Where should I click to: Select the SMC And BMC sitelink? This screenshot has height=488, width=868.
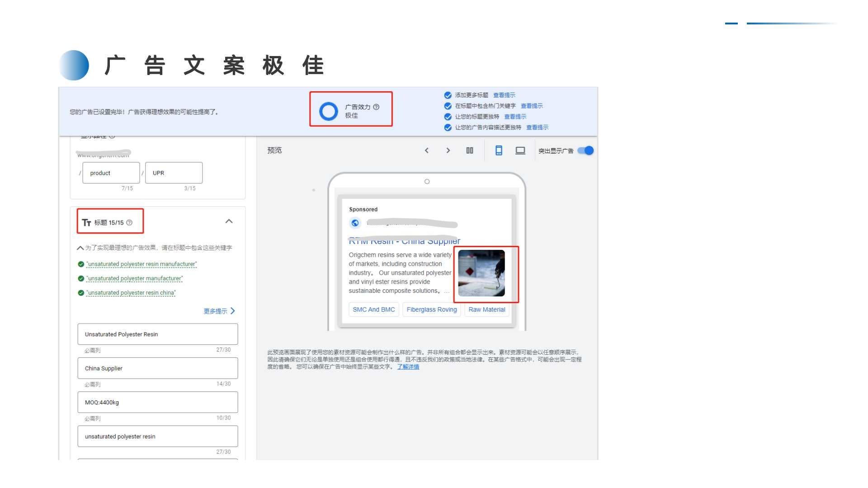pyautogui.click(x=373, y=310)
